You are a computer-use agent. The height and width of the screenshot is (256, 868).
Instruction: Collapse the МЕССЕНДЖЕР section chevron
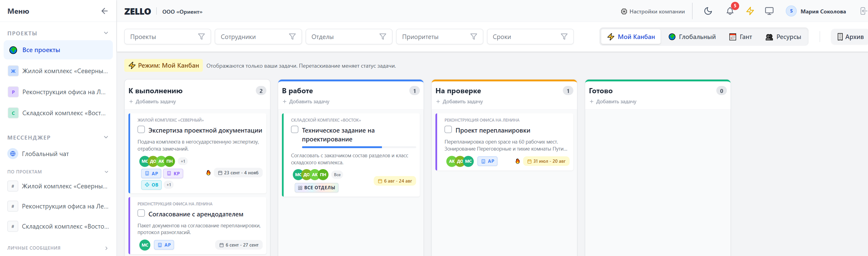pyautogui.click(x=106, y=137)
